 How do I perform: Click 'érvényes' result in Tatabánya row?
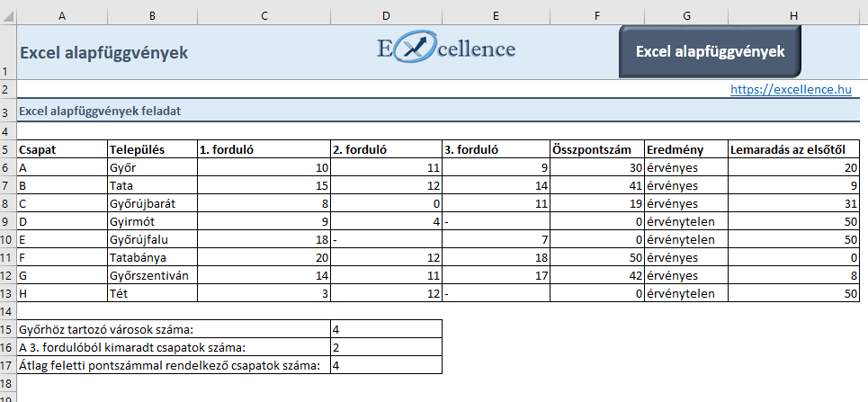(x=686, y=257)
